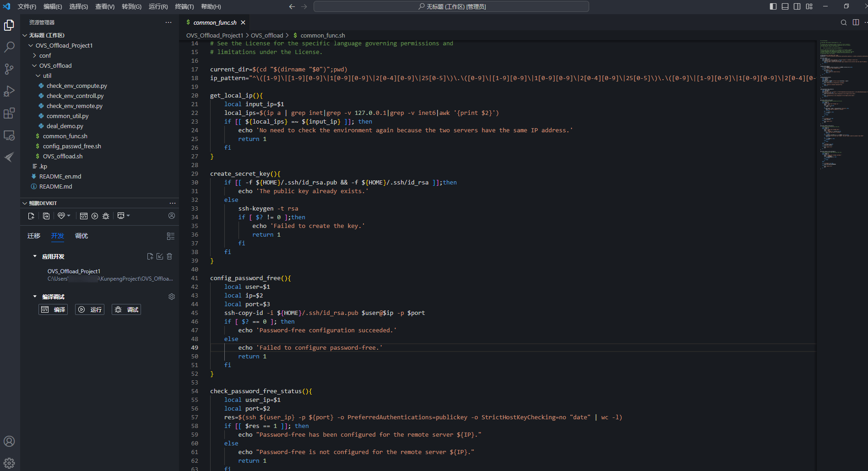868x471 pixels.
Task: Click the editor search icon in top right
Action: pyautogui.click(x=844, y=22)
